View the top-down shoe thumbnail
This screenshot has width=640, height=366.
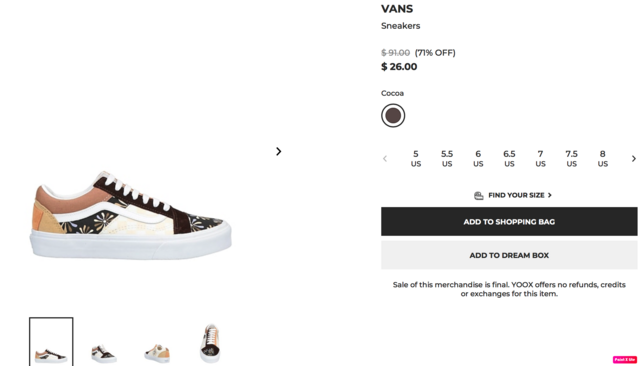coord(210,343)
